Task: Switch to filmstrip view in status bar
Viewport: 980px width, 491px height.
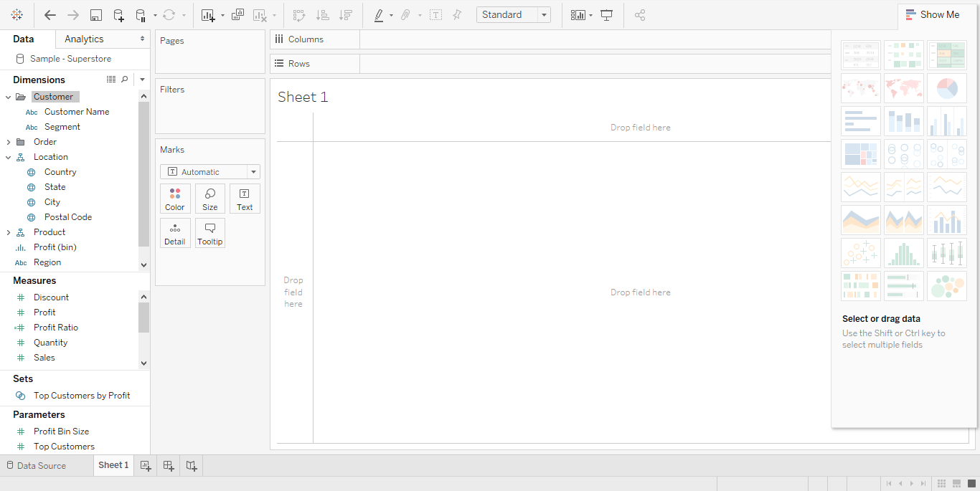Action: click(x=957, y=484)
